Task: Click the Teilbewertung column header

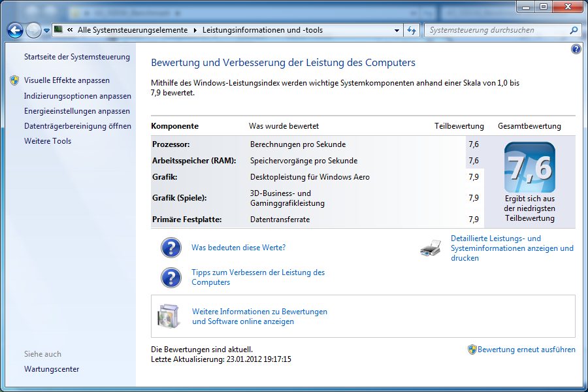Action: pos(459,126)
